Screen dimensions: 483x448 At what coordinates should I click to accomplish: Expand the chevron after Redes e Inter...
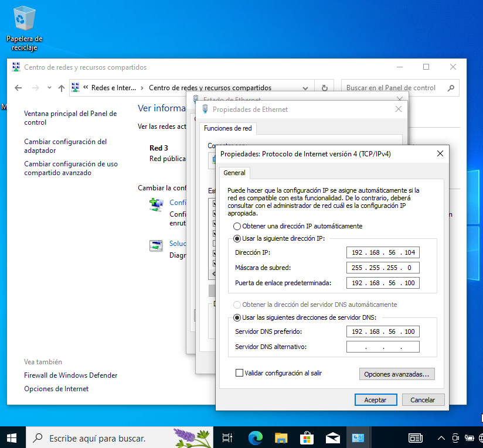(142, 88)
